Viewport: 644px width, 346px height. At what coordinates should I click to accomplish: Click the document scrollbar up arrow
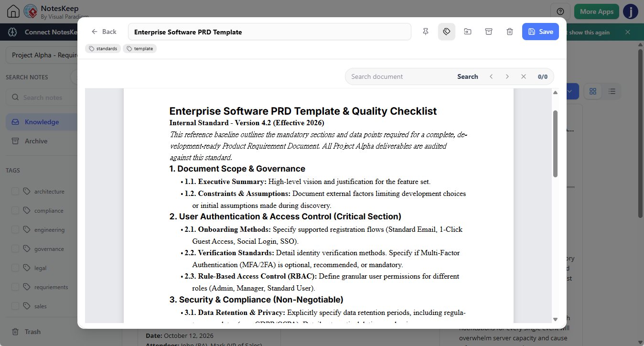click(555, 92)
